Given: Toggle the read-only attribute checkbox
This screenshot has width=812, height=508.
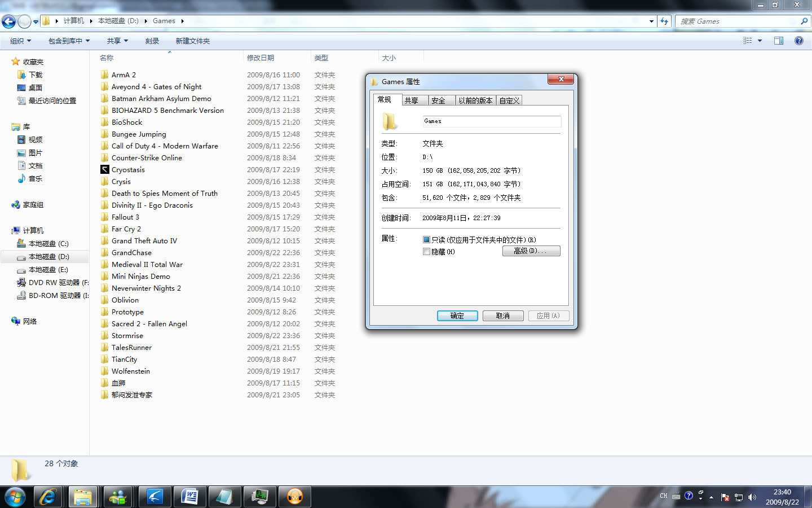Looking at the screenshot, I should point(427,240).
